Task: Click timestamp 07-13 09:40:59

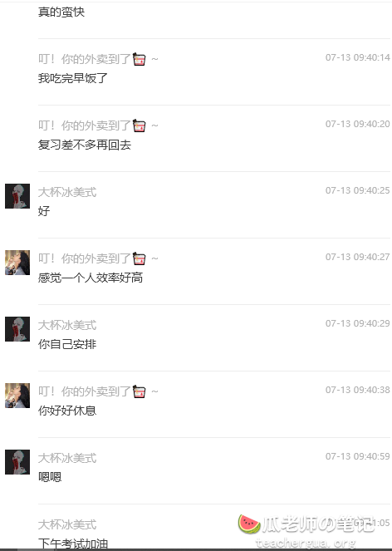Action: click(358, 456)
